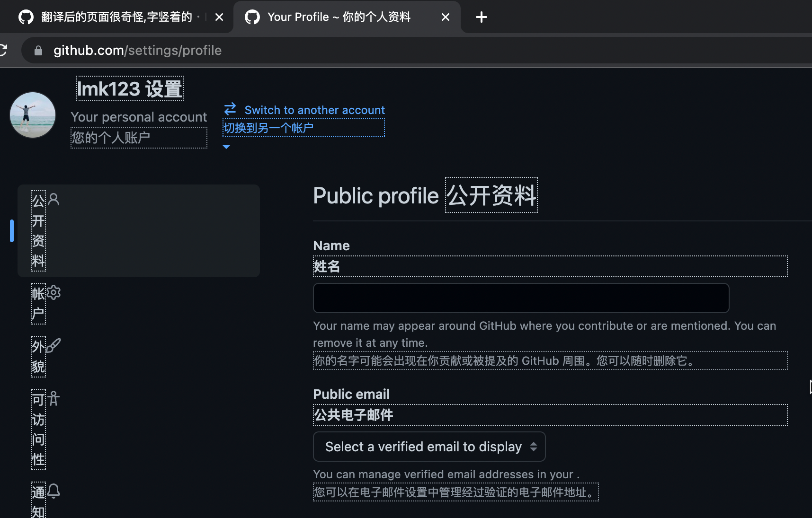Open a new browser tab with the plus button
Screen dimensions: 812x518
[x=481, y=17]
